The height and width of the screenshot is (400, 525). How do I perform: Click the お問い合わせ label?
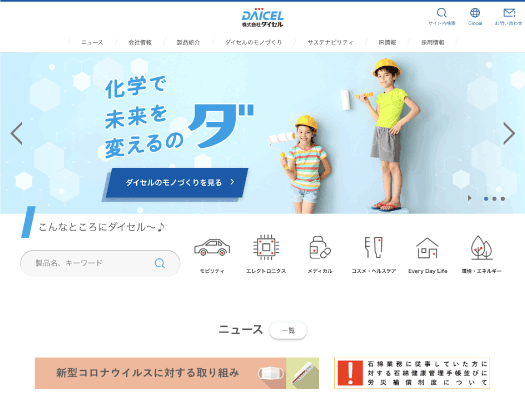click(x=508, y=23)
